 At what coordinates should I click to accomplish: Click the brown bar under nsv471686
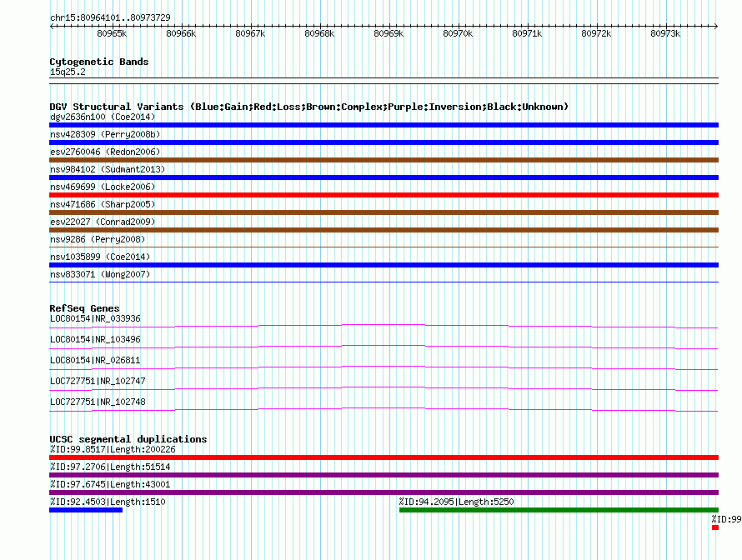pos(384,212)
